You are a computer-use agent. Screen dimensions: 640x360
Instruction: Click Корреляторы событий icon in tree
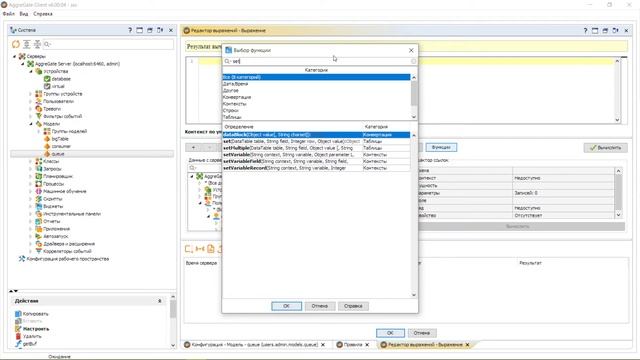pos(39,251)
